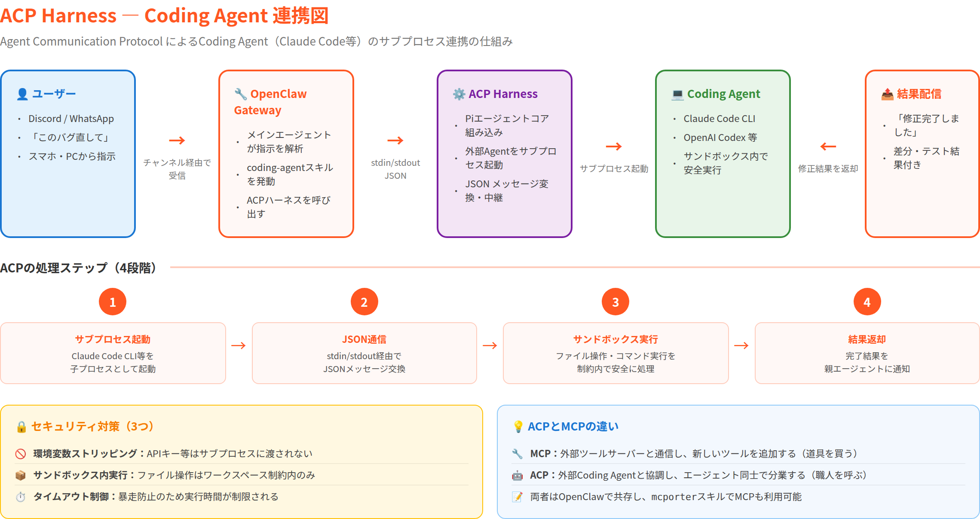Click the laptop icon beside Coding Agent heading
This screenshot has width=980, height=519.
click(677, 94)
